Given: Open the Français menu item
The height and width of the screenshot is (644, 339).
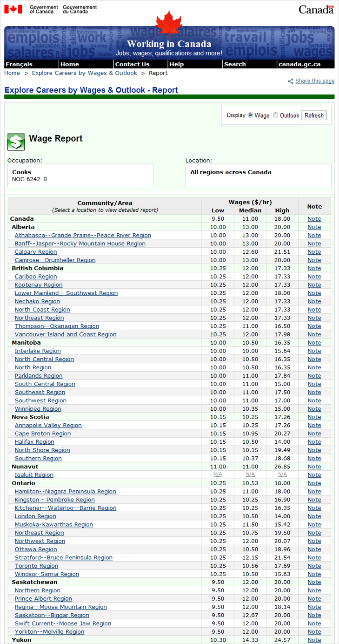Looking at the screenshot, I should 19,64.
